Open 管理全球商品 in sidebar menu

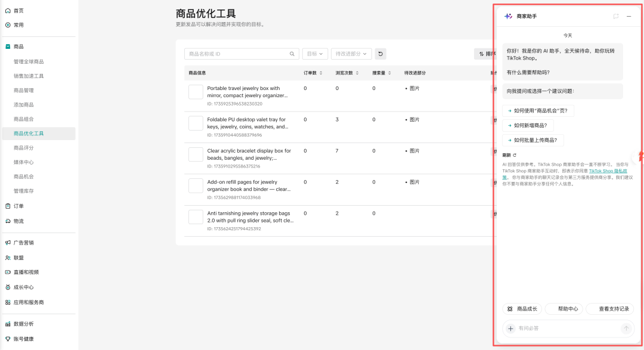29,61
